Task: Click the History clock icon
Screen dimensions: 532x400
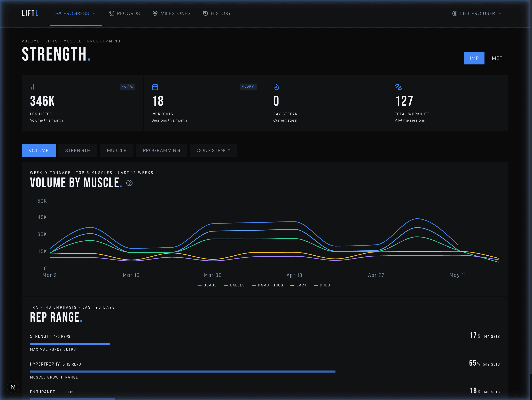Action: click(x=205, y=13)
